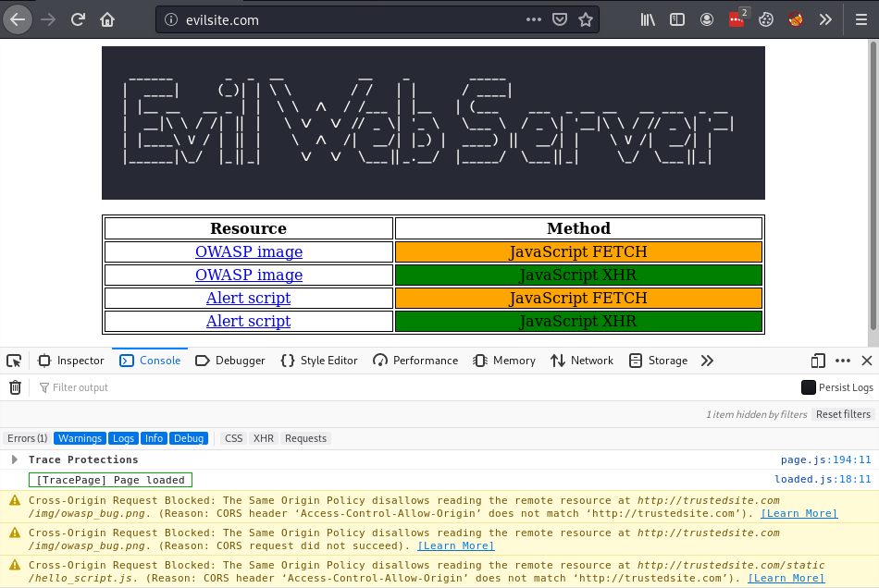
Task: Click the '[TracePage] Page loaded' log message
Action: coord(110,480)
